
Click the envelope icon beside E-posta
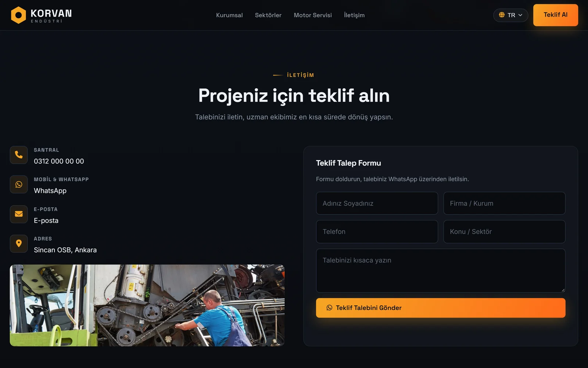[19, 214]
